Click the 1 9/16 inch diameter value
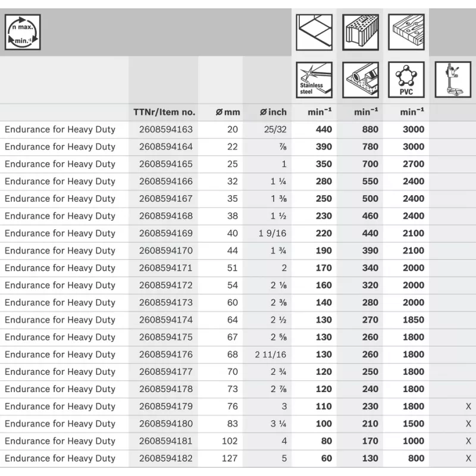The image size is (476, 476). (273, 233)
